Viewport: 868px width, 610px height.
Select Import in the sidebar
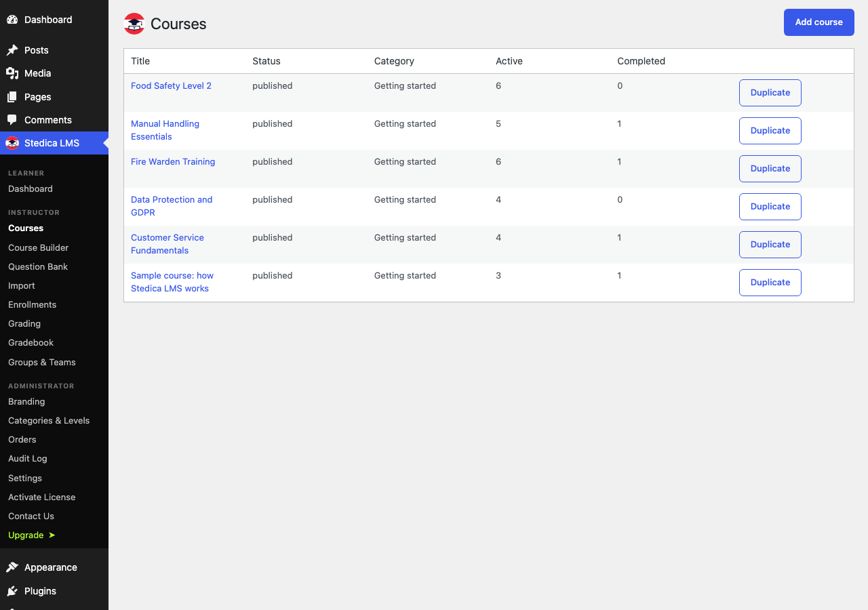pos(22,285)
